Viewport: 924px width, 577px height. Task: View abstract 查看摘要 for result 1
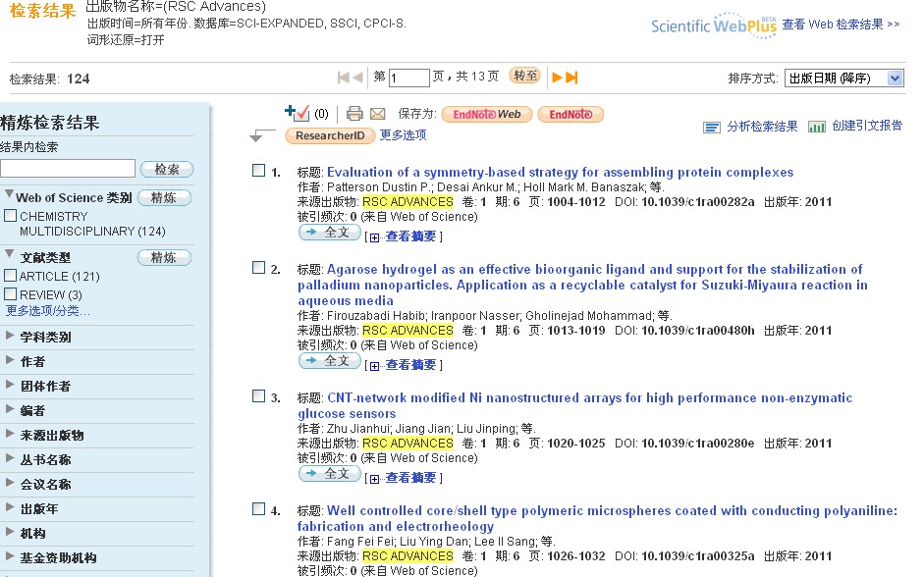(410, 236)
